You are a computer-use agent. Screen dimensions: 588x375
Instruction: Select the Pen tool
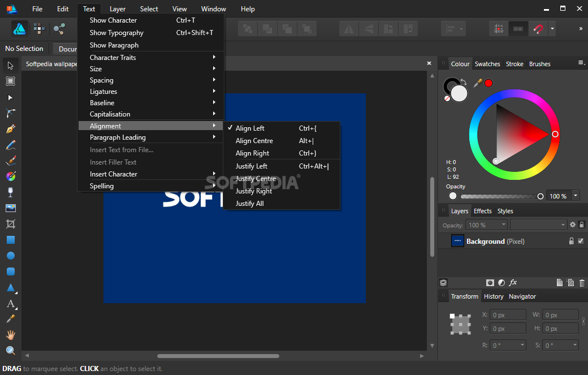click(11, 129)
